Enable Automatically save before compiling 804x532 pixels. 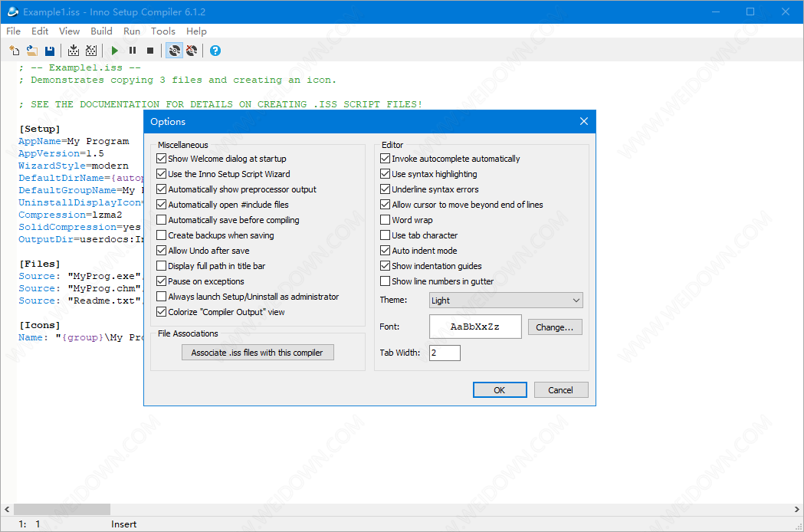162,220
